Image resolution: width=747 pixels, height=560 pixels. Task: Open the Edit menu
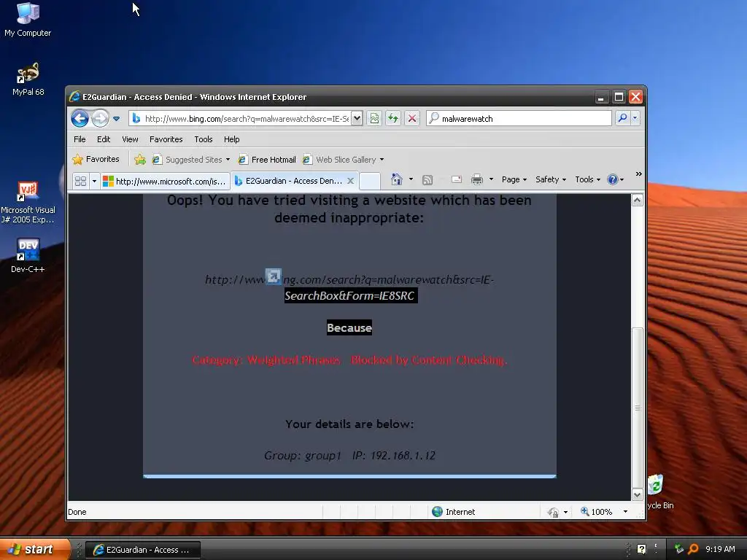(x=104, y=139)
